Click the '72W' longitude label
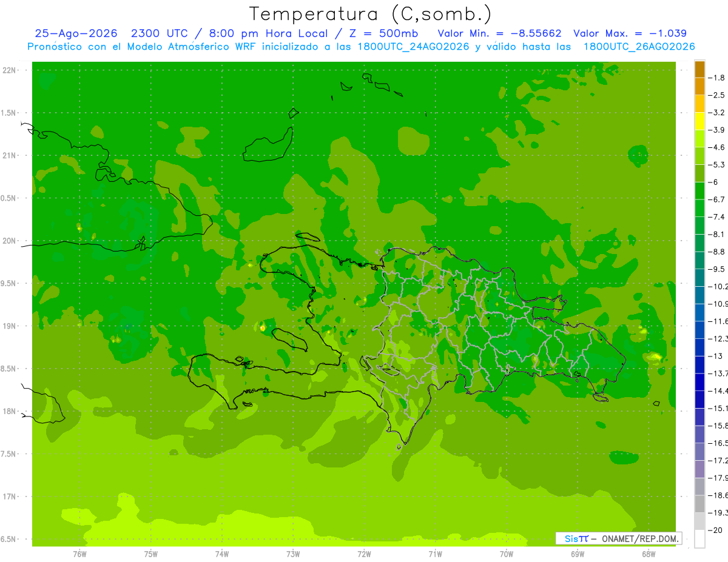 point(364,554)
